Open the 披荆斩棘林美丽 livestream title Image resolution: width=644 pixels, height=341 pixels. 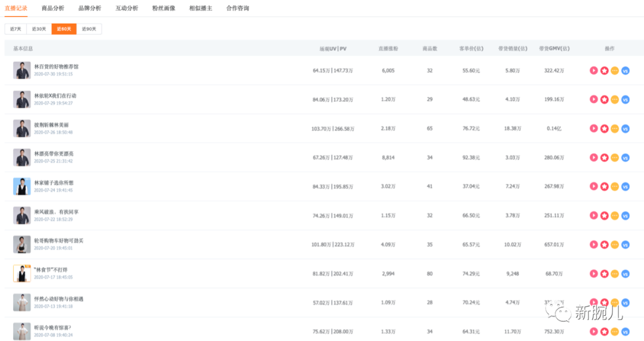[51, 125]
